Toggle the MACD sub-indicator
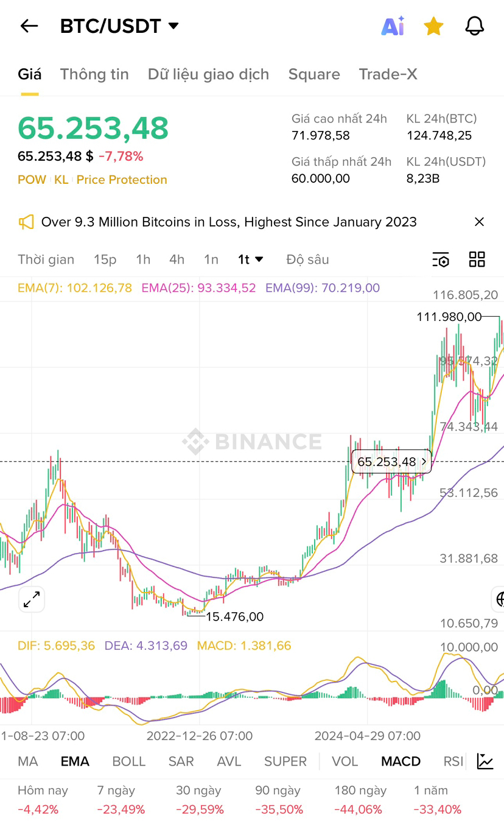 pos(401,761)
